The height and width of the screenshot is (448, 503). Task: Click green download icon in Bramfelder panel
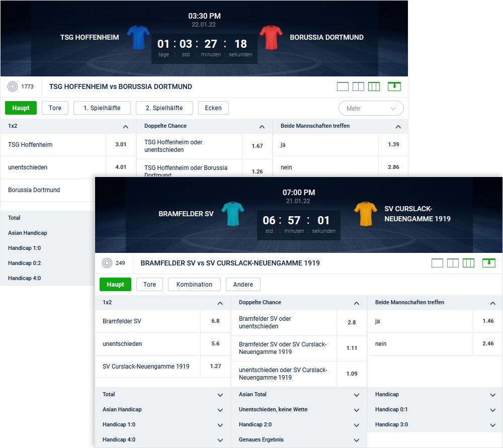[489, 263]
